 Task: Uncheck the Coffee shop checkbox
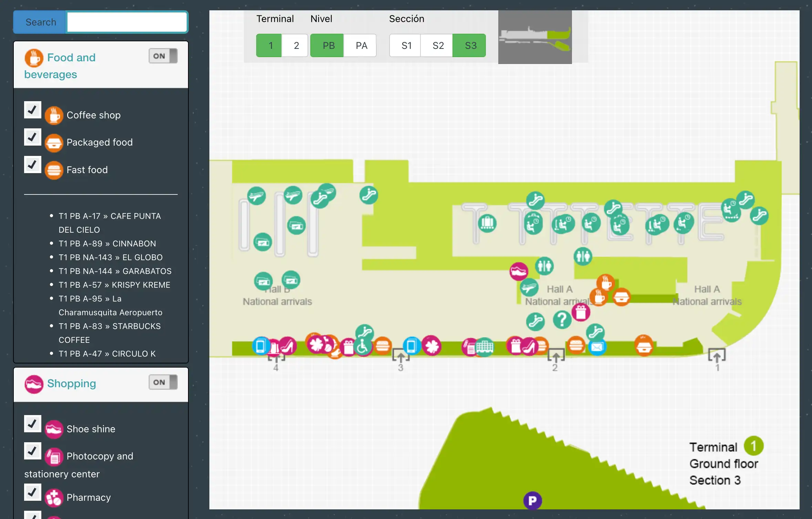coord(32,110)
